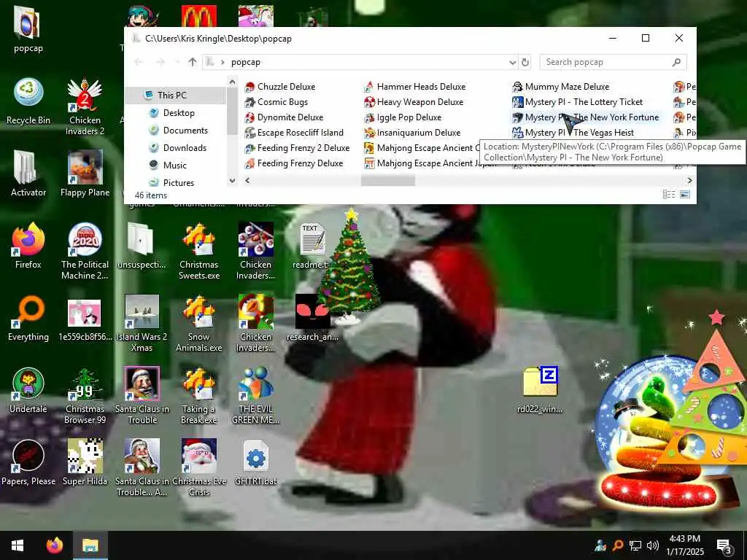Select Hammer Heads Deluxe shortcut
Screen dimensions: 747x560
coord(414,87)
